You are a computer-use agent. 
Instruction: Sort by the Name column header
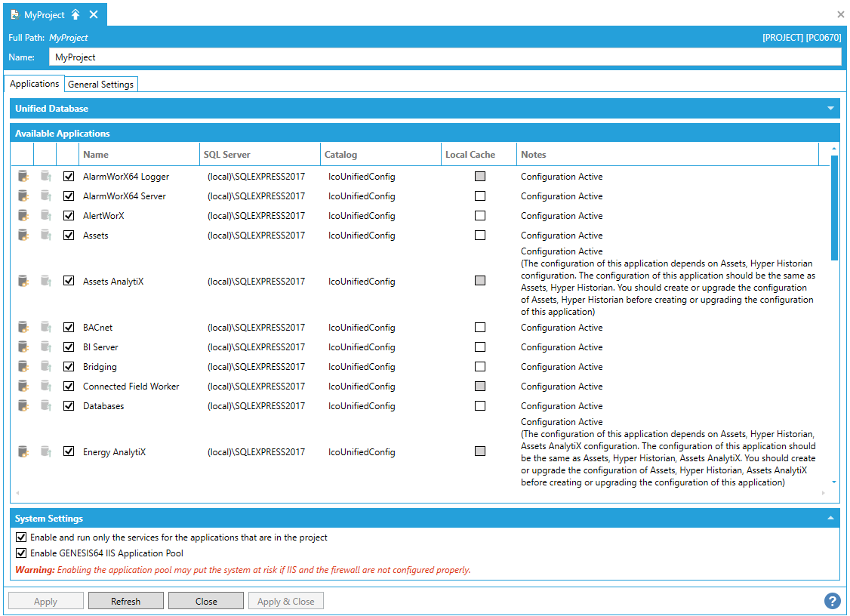point(140,155)
